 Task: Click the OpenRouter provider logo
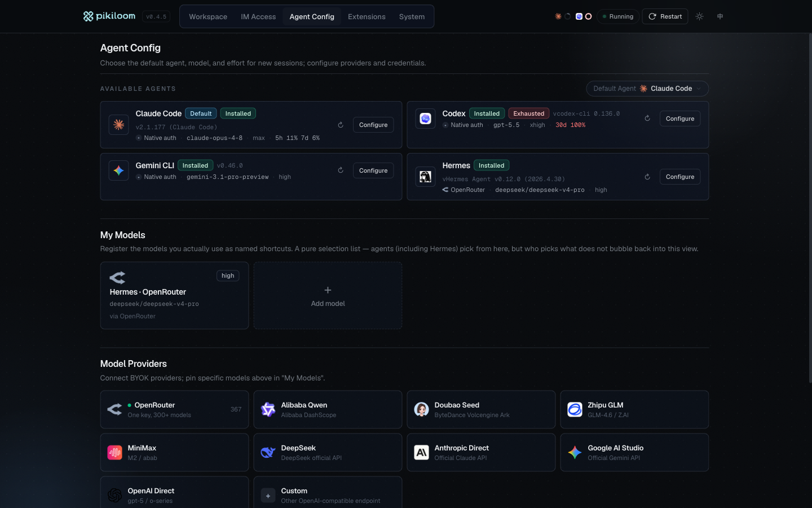[114, 409]
